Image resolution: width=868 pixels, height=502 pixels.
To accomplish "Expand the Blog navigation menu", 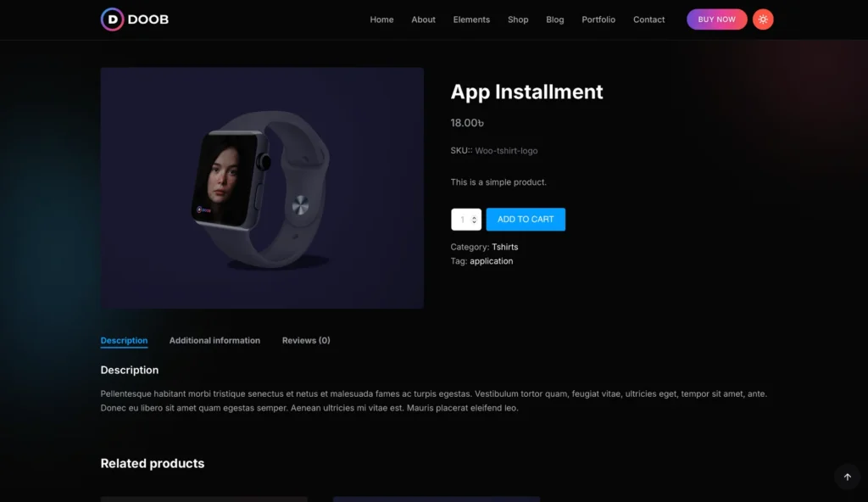I will click(555, 20).
